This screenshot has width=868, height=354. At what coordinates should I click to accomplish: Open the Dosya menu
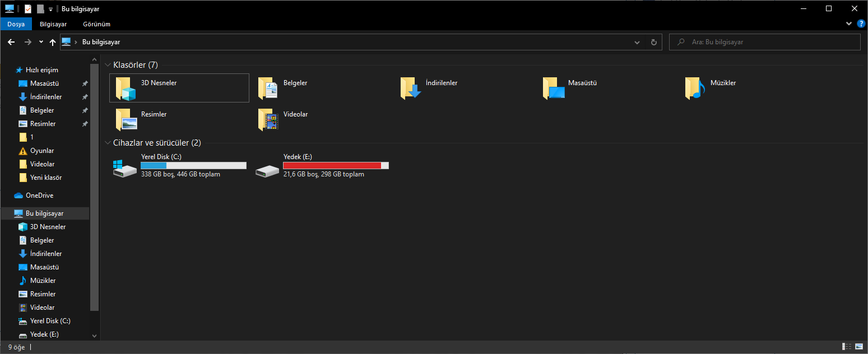[16, 24]
